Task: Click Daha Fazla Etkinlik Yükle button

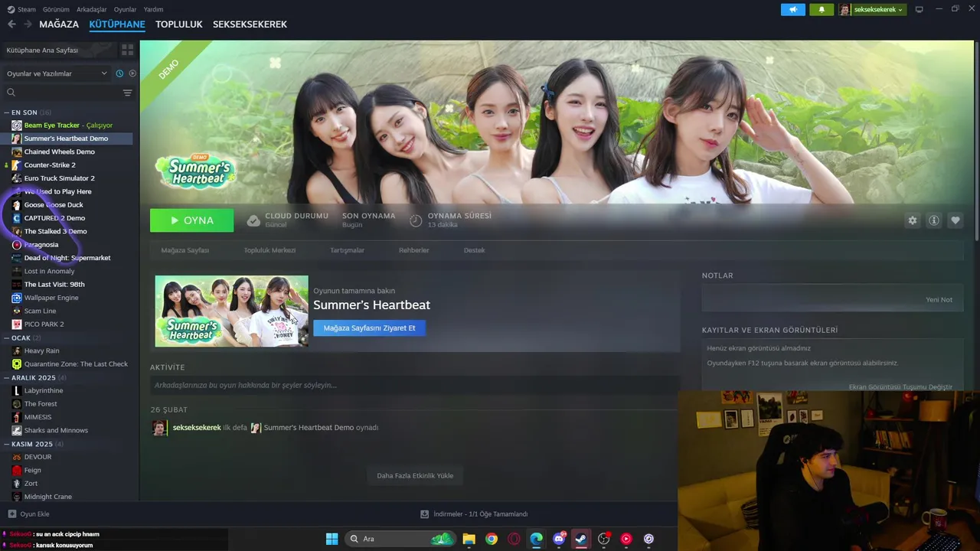Action: tap(415, 476)
